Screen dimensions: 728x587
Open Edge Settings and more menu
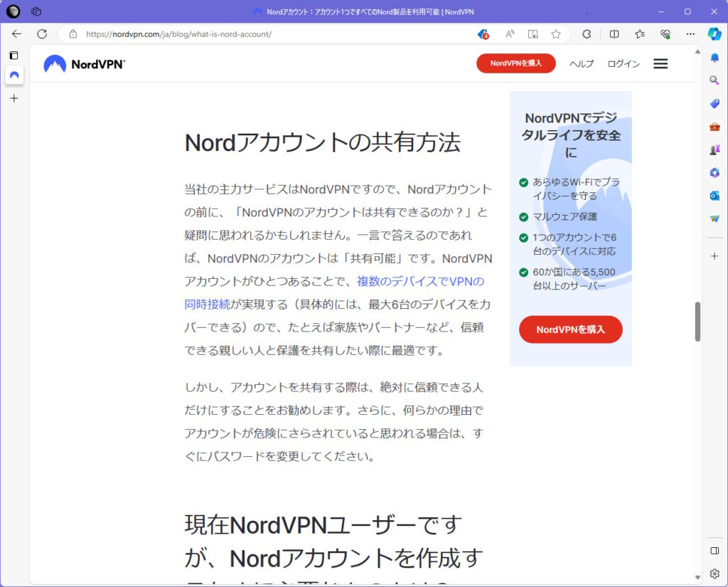[690, 34]
